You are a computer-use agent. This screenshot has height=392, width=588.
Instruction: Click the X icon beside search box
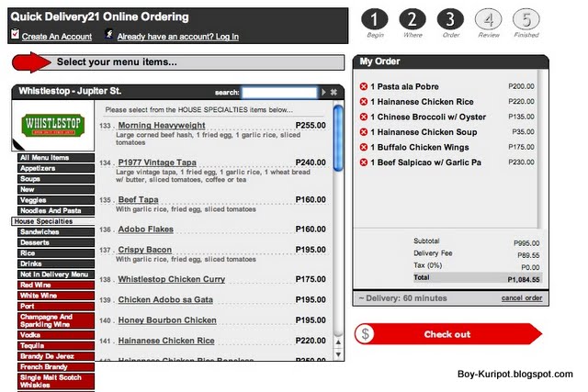(x=334, y=92)
